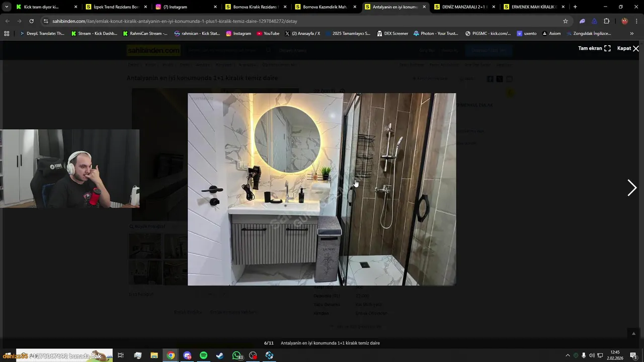The image size is (644, 362).
Task: Open the clock showing 12:45
Action: click(614, 355)
